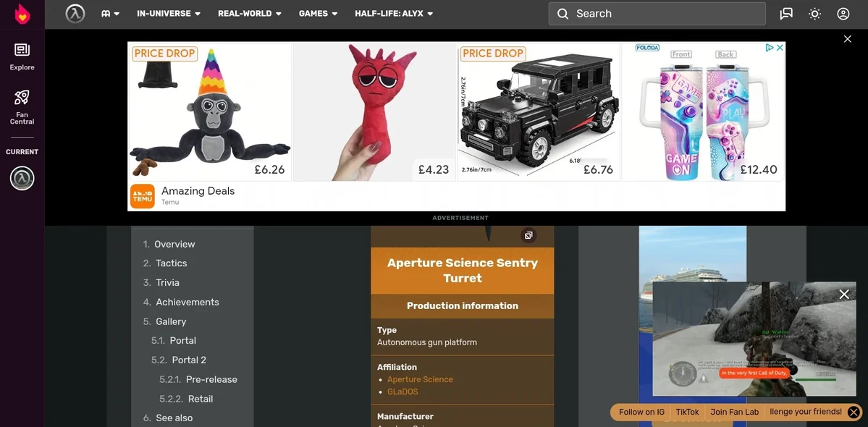Open the Explore sidebar icon
The width and height of the screenshot is (868, 427).
22,57
